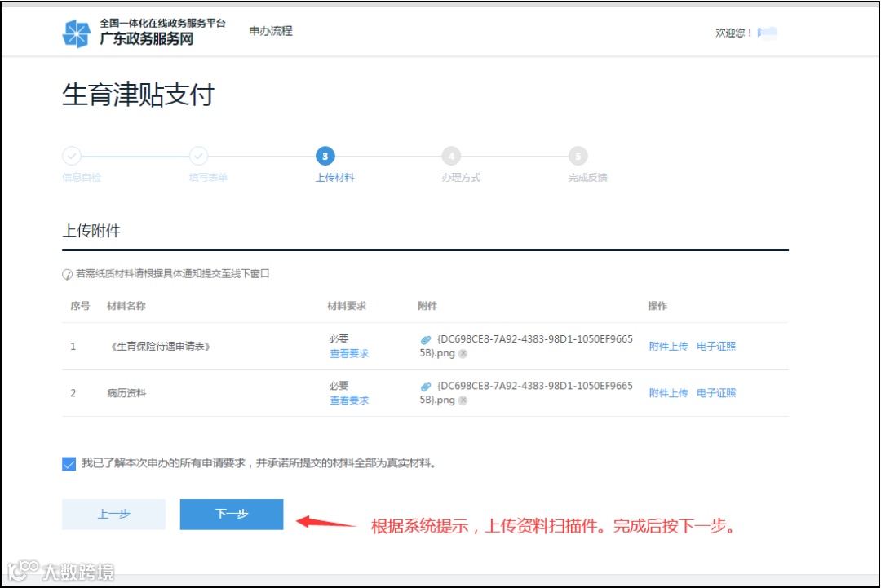Click the 下一步 button

point(232,515)
